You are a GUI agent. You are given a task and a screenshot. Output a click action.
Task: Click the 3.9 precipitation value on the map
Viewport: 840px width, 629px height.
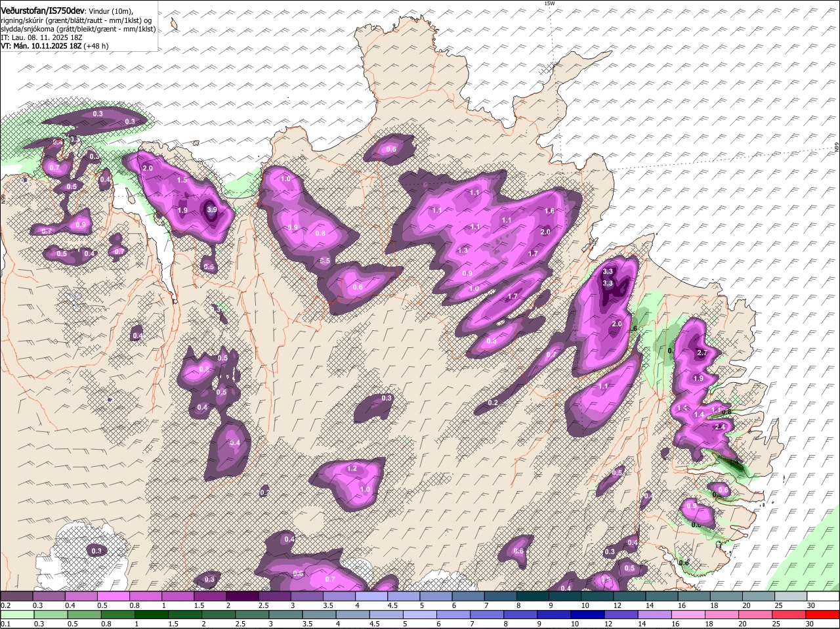point(211,209)
